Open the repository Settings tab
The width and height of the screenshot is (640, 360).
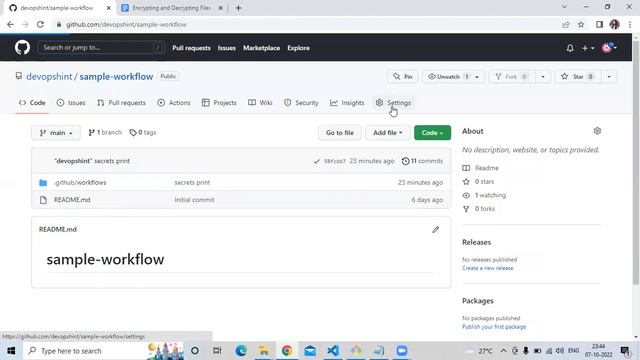(x=393, y=103)
